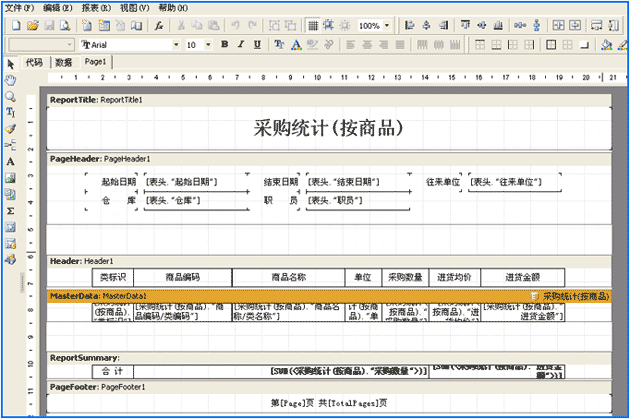Select the 采购数量 header cell
The width and height of the screenshot is (630, 419).
click(x=405, y=277)
